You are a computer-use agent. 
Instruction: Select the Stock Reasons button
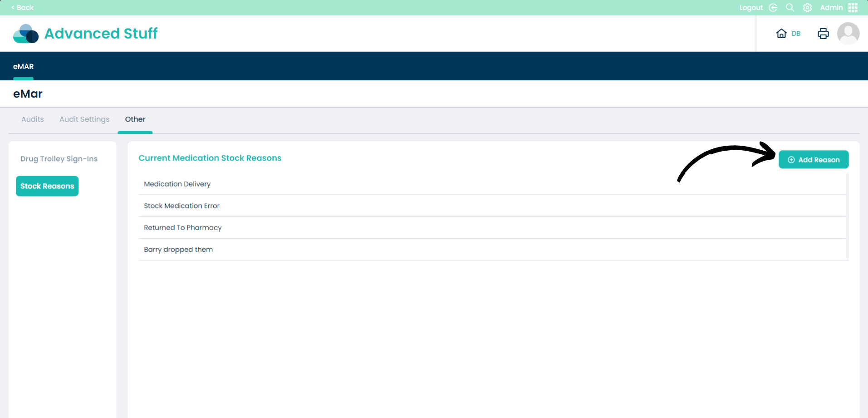pos(47,186)
